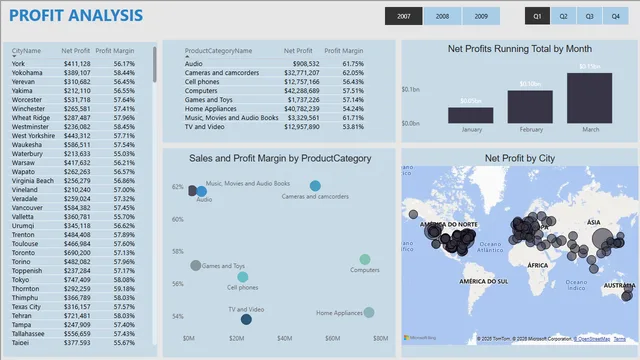The height and width of the screenshot is (360, 640).
Task: Click the Home Appliances scatter bubble
Action: pyautogui.click(x=369, y=312)
